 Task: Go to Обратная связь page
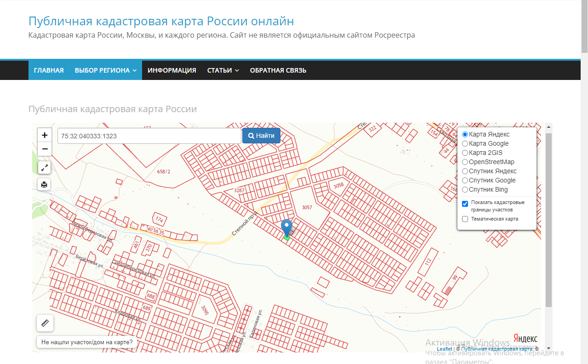click(278, 70)
